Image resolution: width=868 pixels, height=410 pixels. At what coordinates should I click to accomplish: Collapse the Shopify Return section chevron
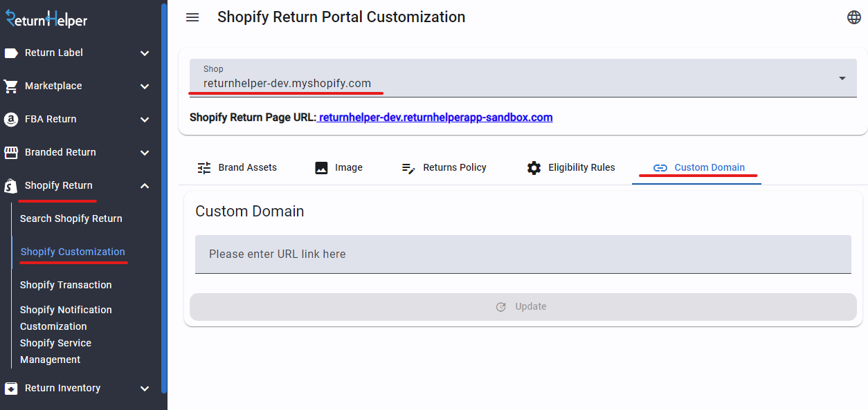145,186
